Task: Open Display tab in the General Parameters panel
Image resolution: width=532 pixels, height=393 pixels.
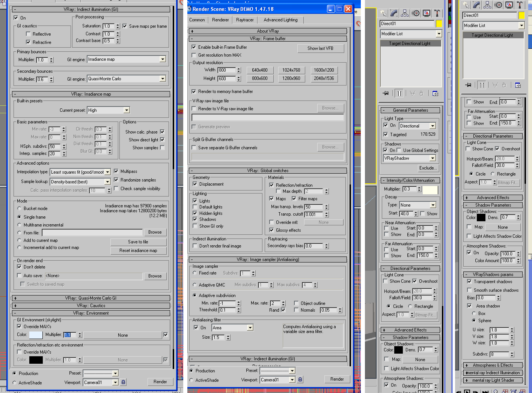Action: [427, 13]
